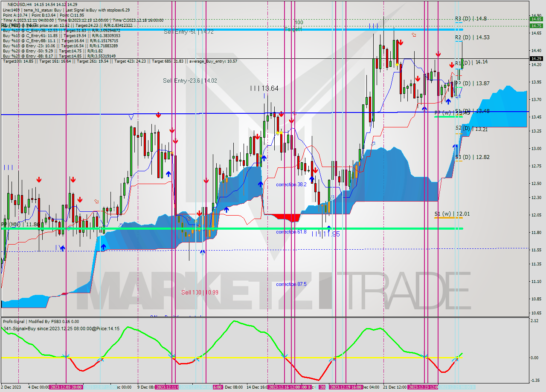546x392 pixels.
Task: Click the current price tag 14.29 on axis
Action: tap(536, 58)
